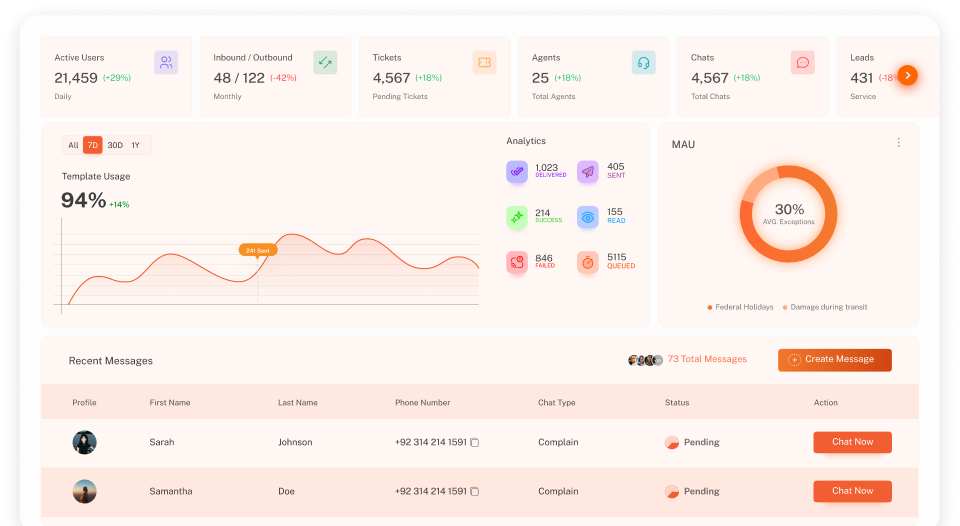
Task: Click the Sent paper plane icon
Action: point(588,172)
